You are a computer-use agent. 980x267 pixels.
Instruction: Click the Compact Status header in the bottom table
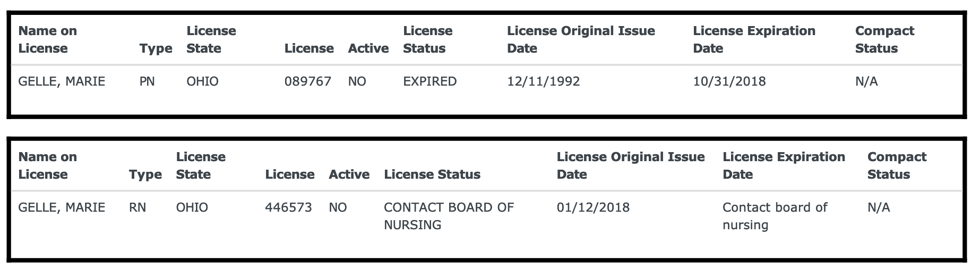897,165
